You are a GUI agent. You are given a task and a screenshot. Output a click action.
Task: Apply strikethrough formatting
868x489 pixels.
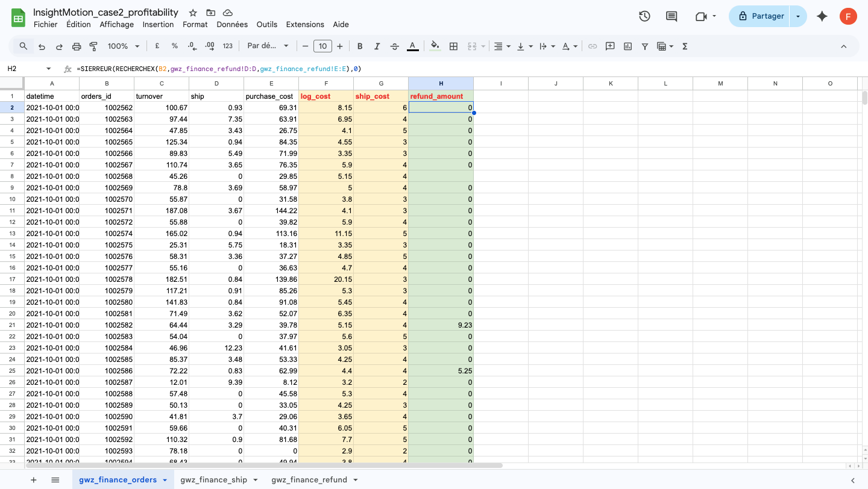pos(394,46)
